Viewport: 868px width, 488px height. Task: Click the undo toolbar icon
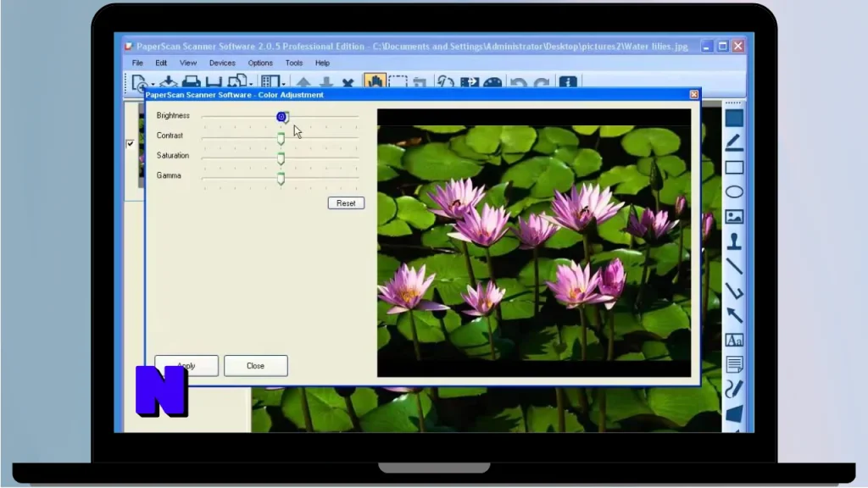518,82
